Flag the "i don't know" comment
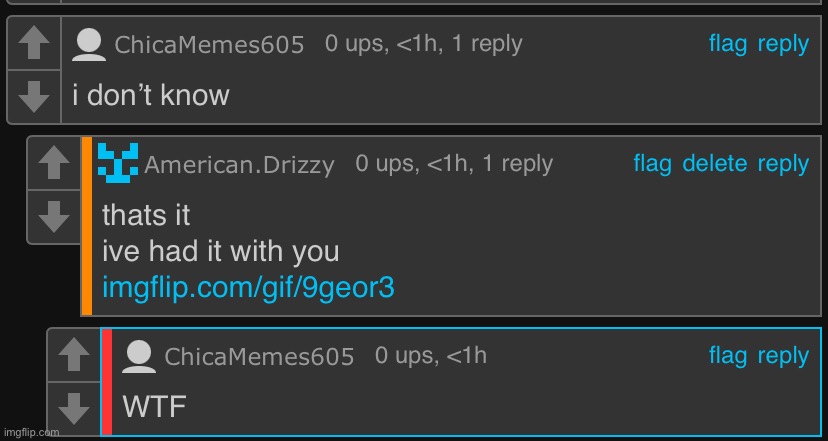 tap(728, 44)
